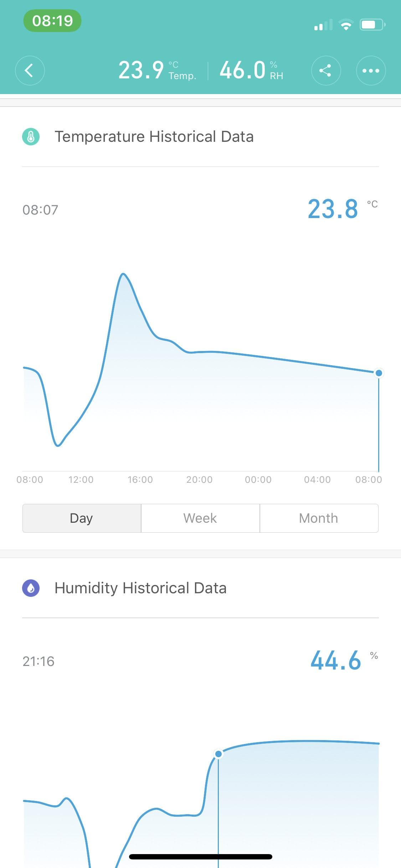
Task: Tap the battery status icon
Action: click(x=372, y=25)
